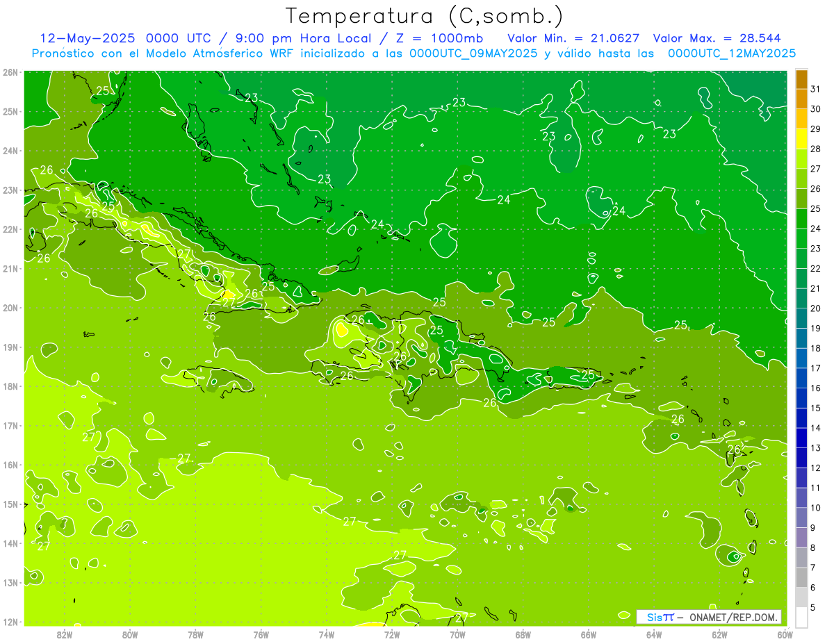The width and height of the screenshot is (834, 644).
Task: Click the 19N latitude axis label
Action: click(10, 347)
